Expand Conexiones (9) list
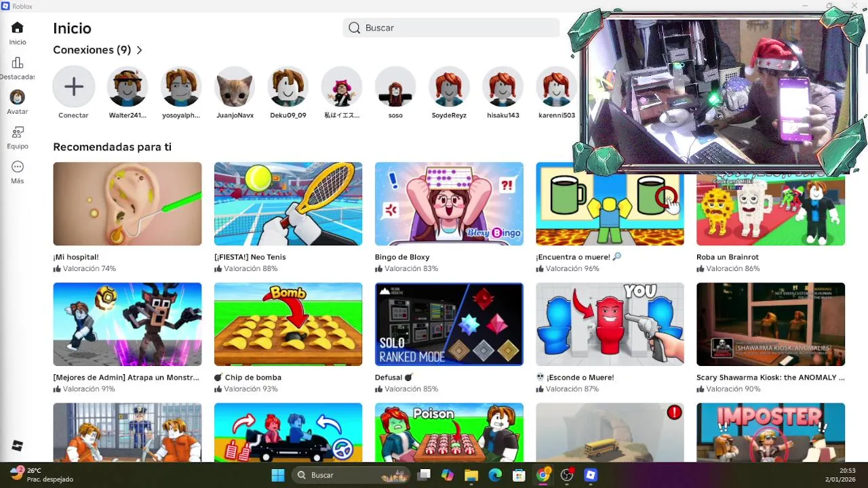The width and height of the screenshot is (868, 488). 98,50
